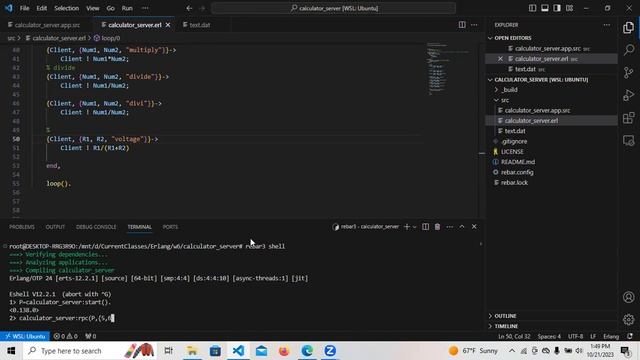Show more menu bar items
The width and height of the screenshot is (640, 360).
click(x=145, y=8)
